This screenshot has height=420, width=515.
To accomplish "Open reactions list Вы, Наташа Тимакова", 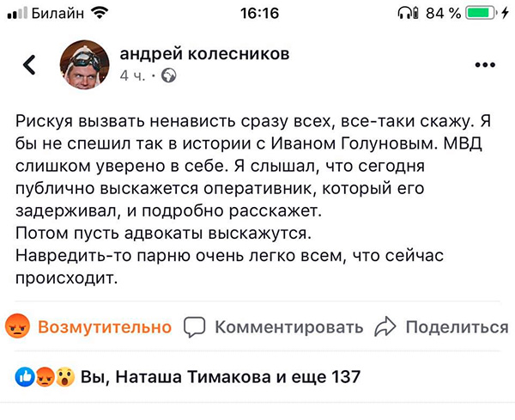I will click(221, 376).
